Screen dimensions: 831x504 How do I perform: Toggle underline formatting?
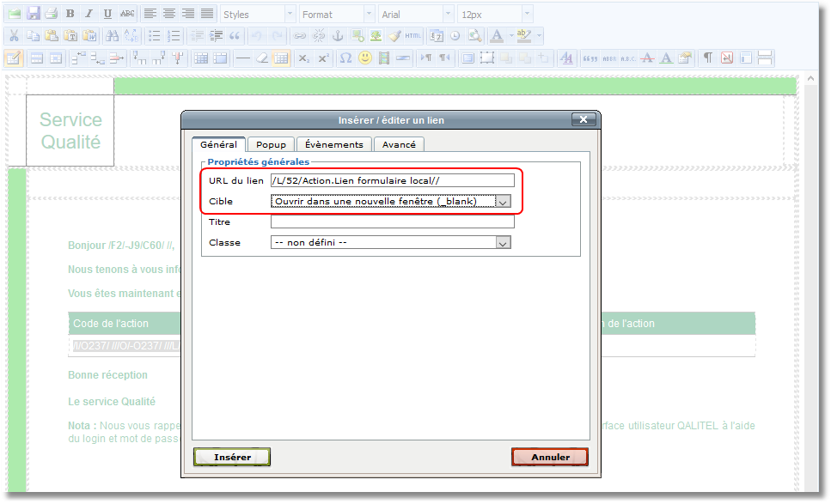pyautogui.click(x=107, y=14)
